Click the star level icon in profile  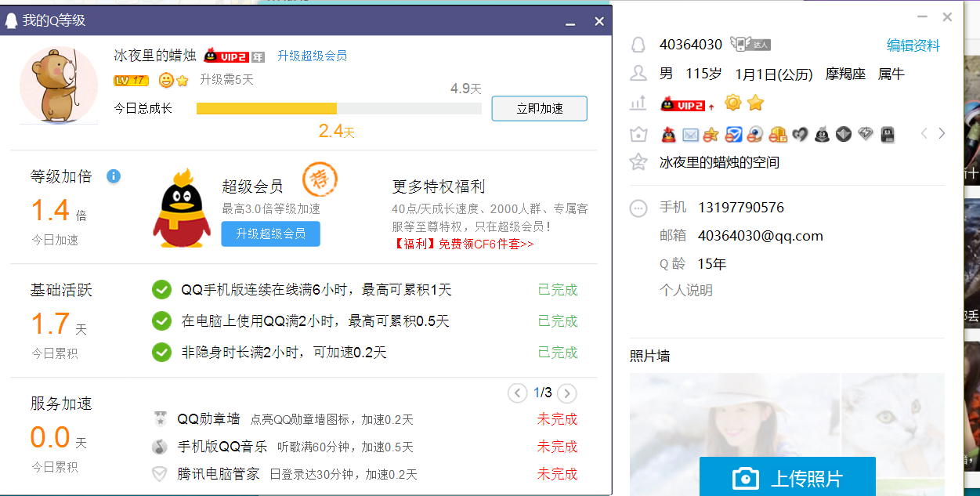coord(755,103)
